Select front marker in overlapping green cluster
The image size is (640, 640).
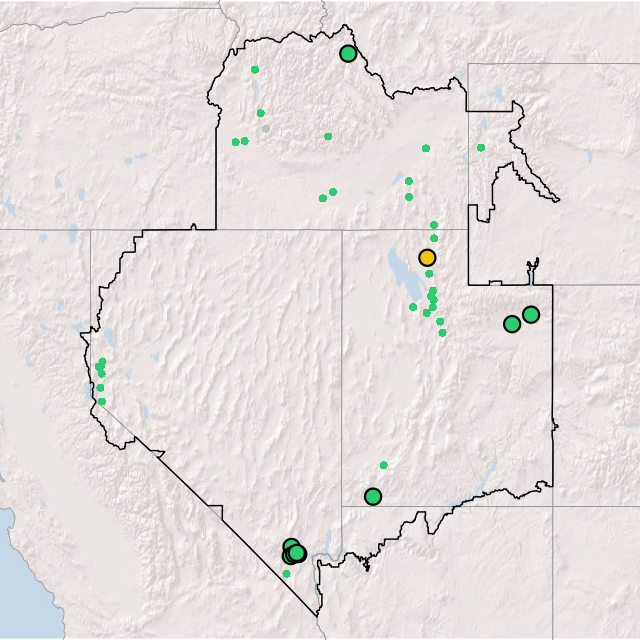pyautogui.click(x=297, y=553)
